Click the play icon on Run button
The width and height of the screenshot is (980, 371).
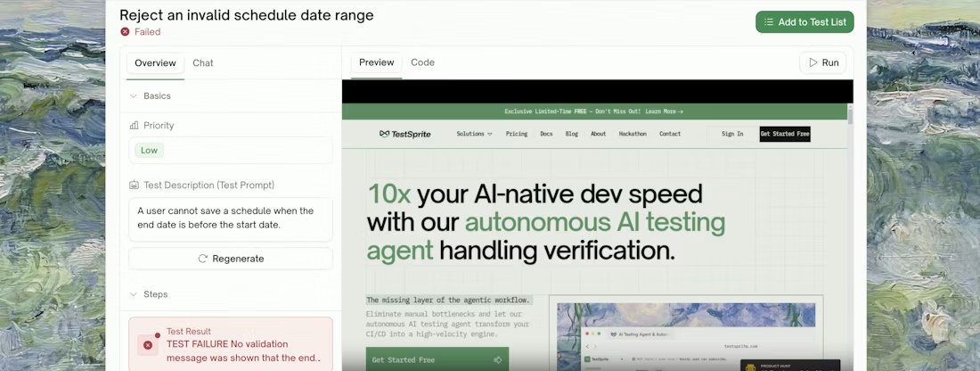(x=813, y=62)
